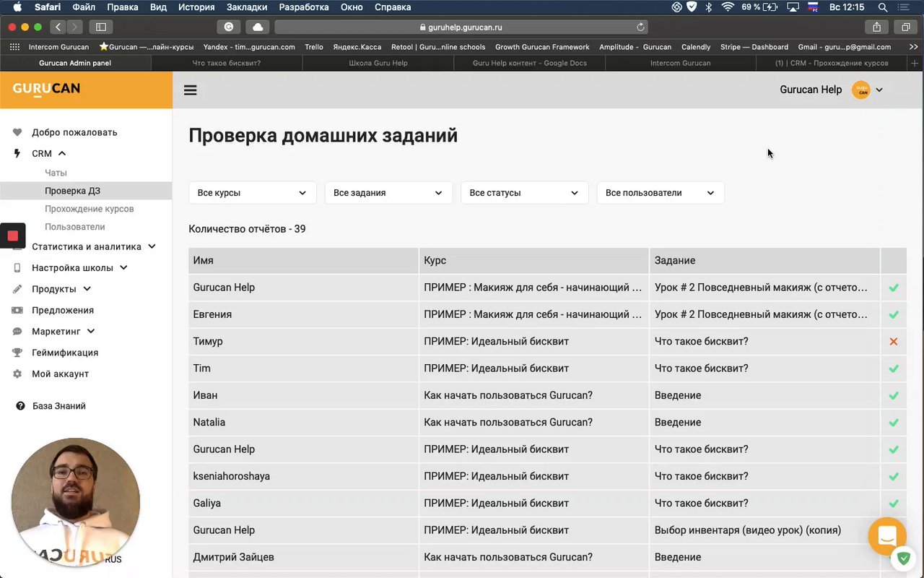The image size is (924, 578).
Task: Click the gear icon beside Мой аккаунт
Action: (17, 374)
